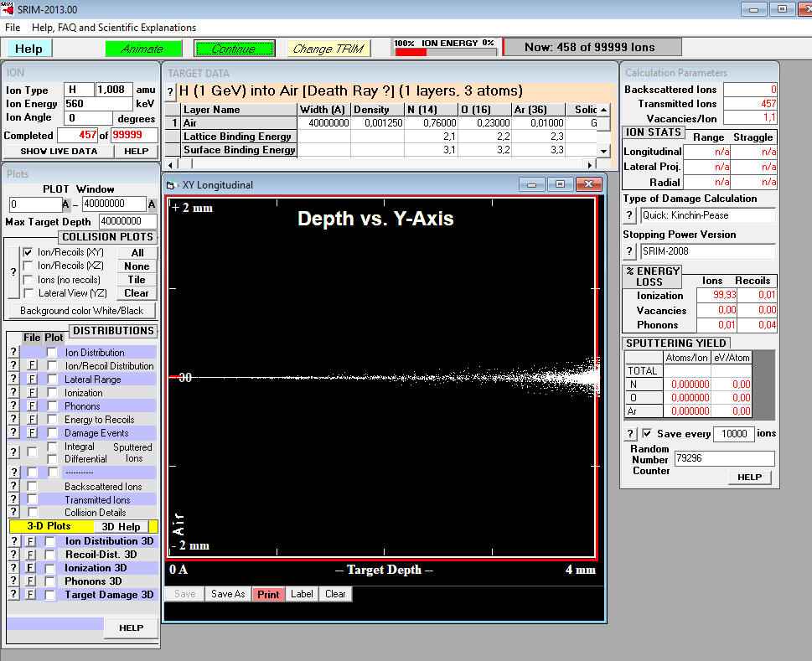
Task: Click the red Print button below plot
Action: point(268,594)
